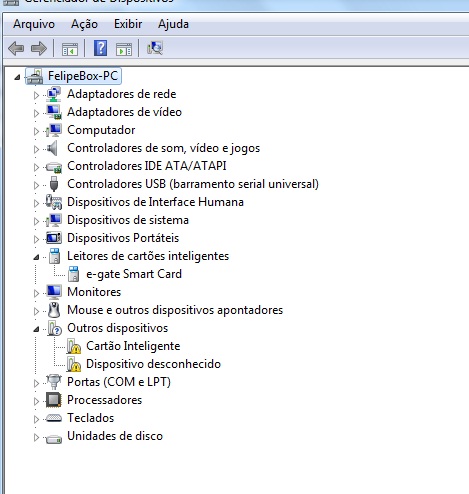469x494 pixels.
Task: Click the Forward arrow toolbar icon
Action: click(39, 48)
